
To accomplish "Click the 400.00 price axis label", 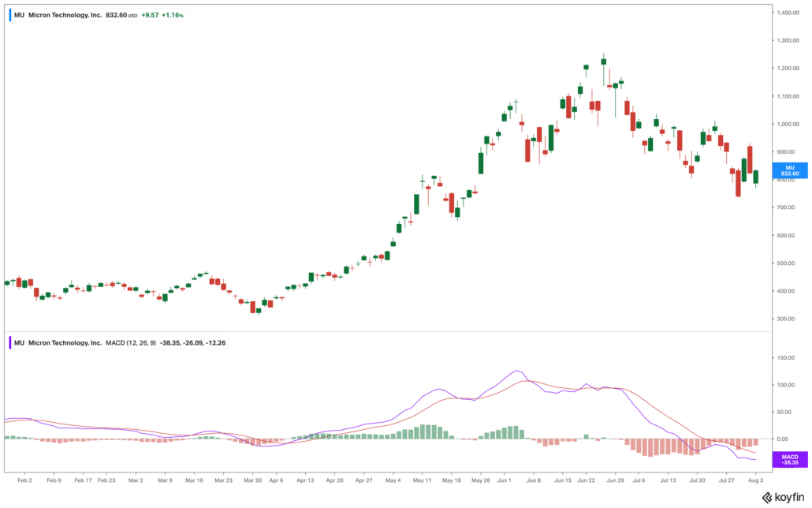I will pyautogui.click(x=786, y=291).
